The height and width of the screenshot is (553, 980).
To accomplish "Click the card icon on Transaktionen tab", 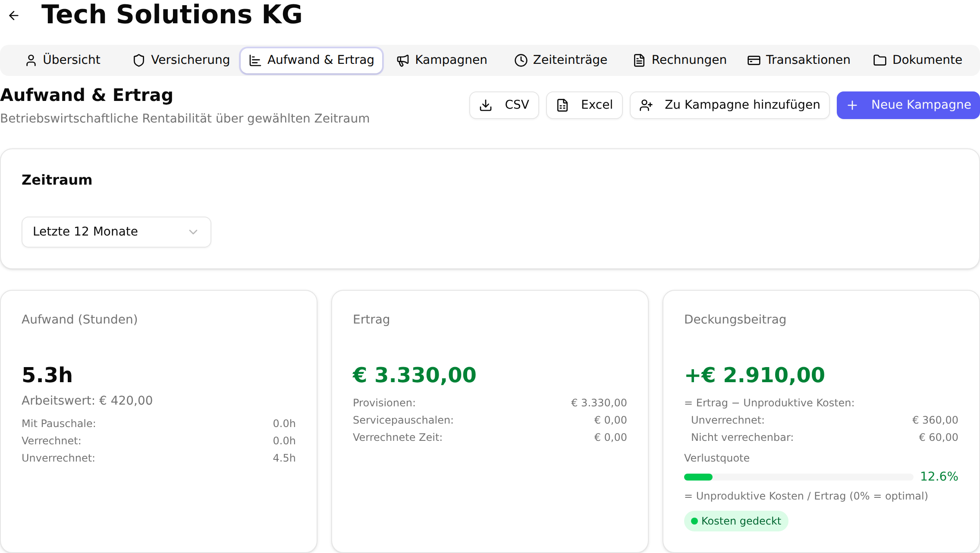I will 754,60.
